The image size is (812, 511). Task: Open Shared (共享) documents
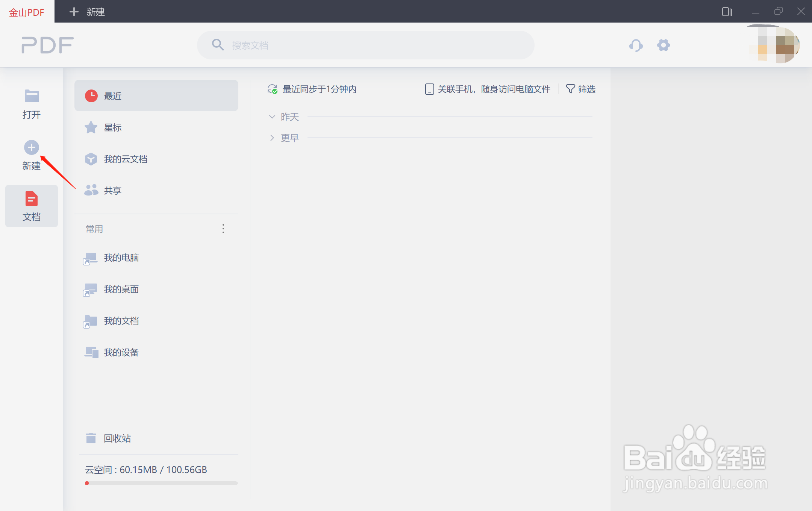(x=113, y=191)
